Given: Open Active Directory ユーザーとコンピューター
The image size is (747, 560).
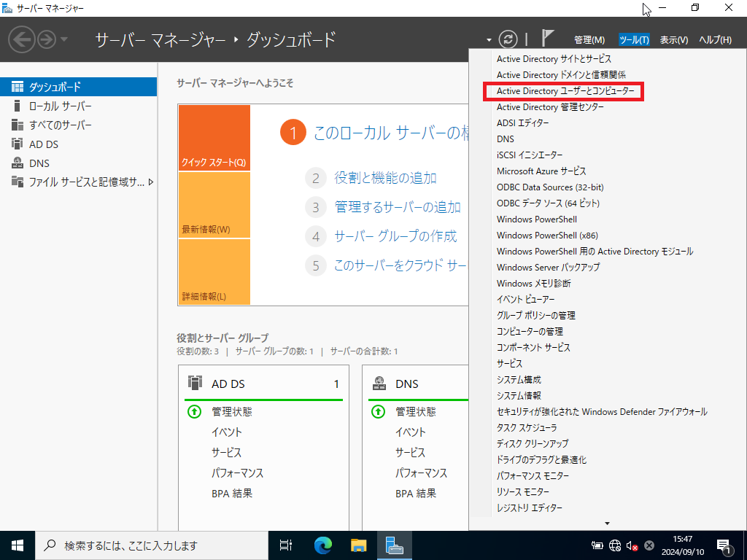Looking at the screenshot, I should pyautogui.click(x=565, y=91).
